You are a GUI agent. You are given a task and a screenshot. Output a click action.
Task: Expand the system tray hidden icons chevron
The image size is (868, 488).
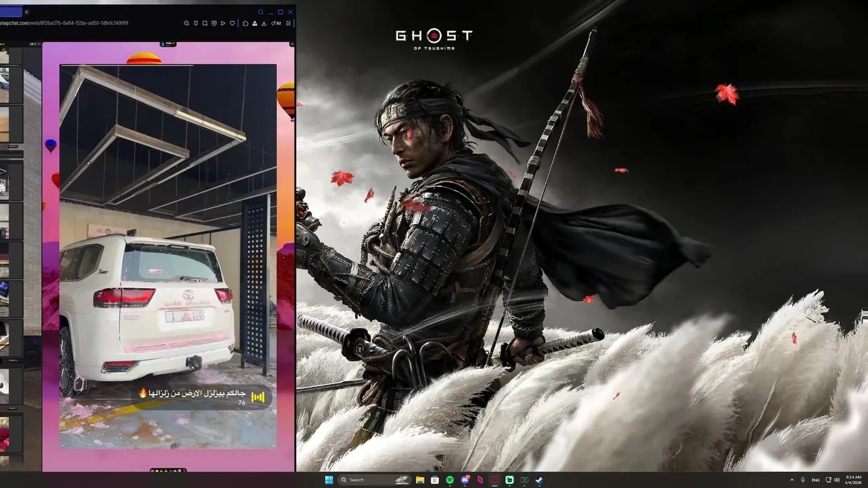tap(792, 480)
